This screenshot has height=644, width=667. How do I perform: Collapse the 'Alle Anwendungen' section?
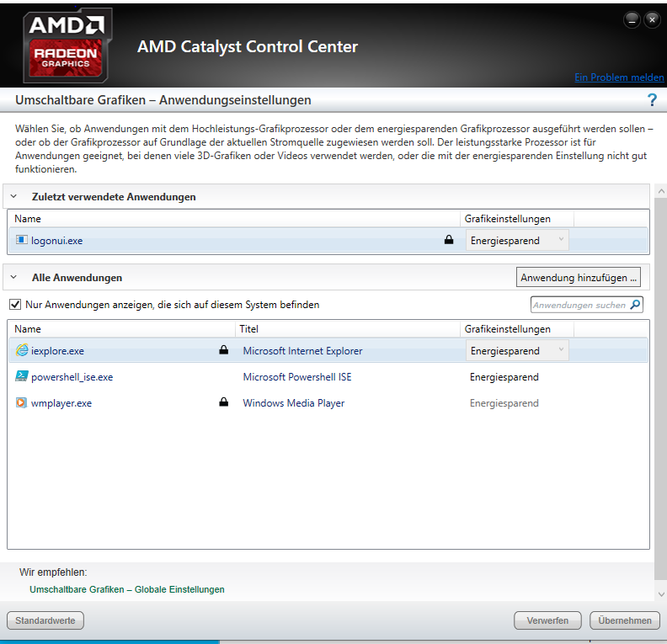tap(13, 277)
